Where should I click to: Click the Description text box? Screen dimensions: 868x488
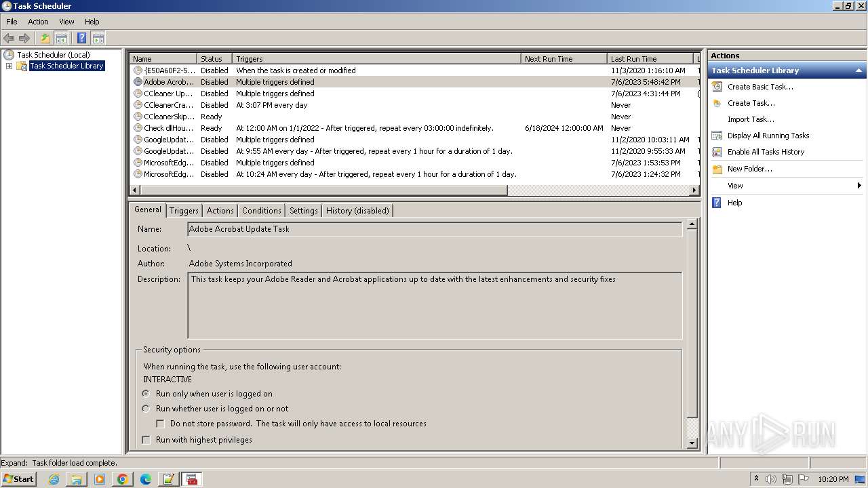(x=435, y=306)
